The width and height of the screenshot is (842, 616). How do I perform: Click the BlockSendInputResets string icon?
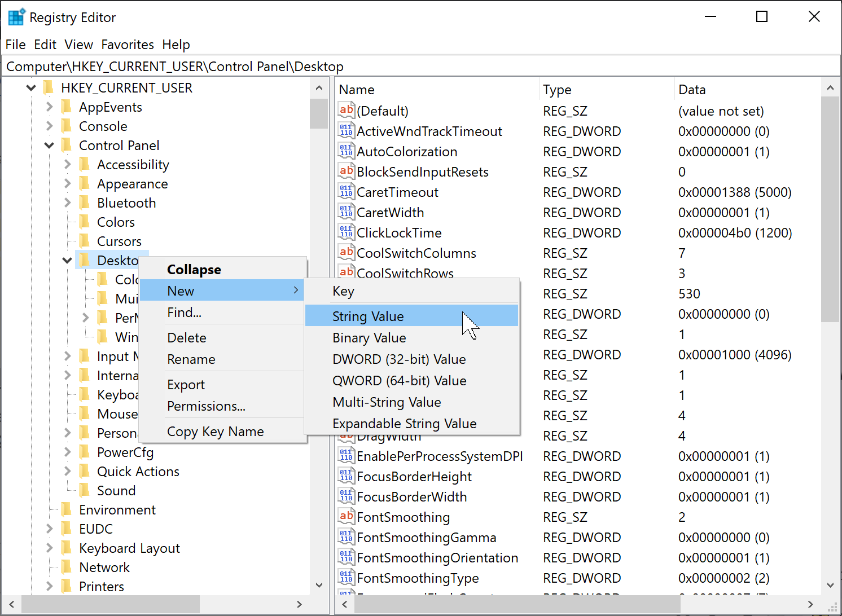[347, 171]
